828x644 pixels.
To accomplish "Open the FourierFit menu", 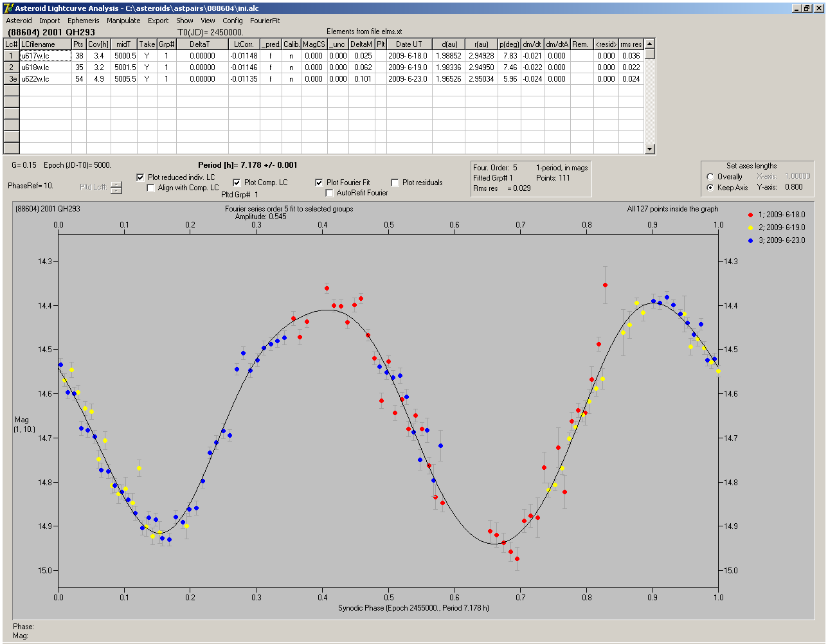I will [x=265, y=21].
